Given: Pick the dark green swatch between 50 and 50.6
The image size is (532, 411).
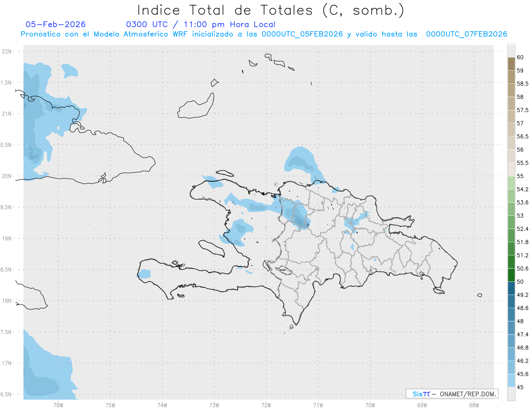Looking at the screenshot, I should pos(511,275).
